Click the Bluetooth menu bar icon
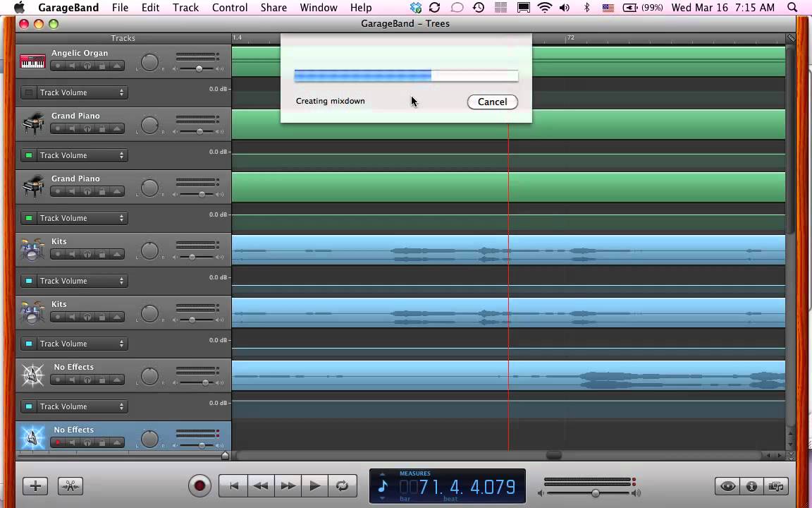Image resolution: width=812 pixels, height=508 pixels. point(586,7)
